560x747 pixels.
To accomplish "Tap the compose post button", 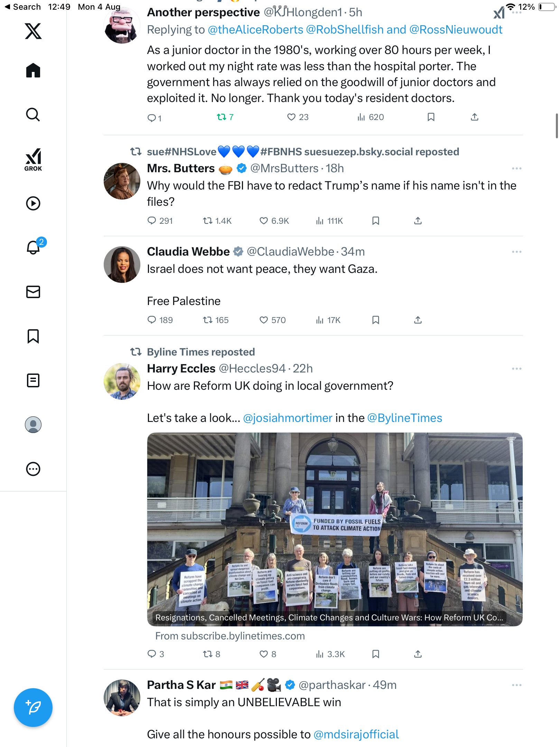I will (x=33, y=708).
